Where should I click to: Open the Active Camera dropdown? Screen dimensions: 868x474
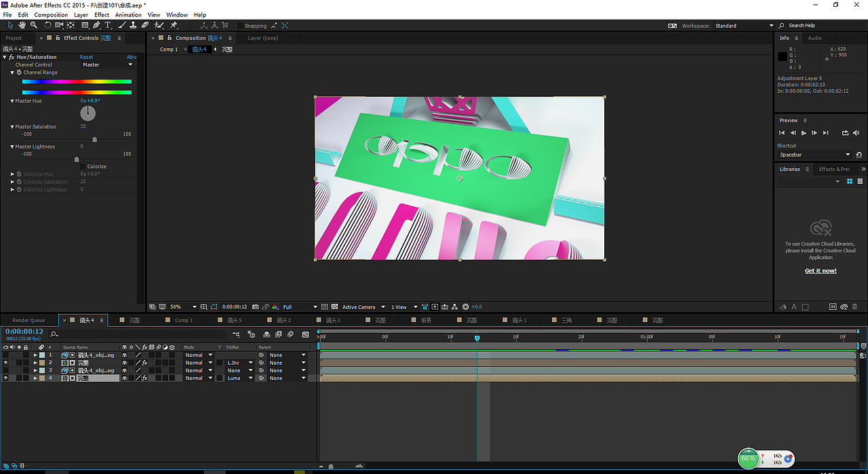click(363, 307)
